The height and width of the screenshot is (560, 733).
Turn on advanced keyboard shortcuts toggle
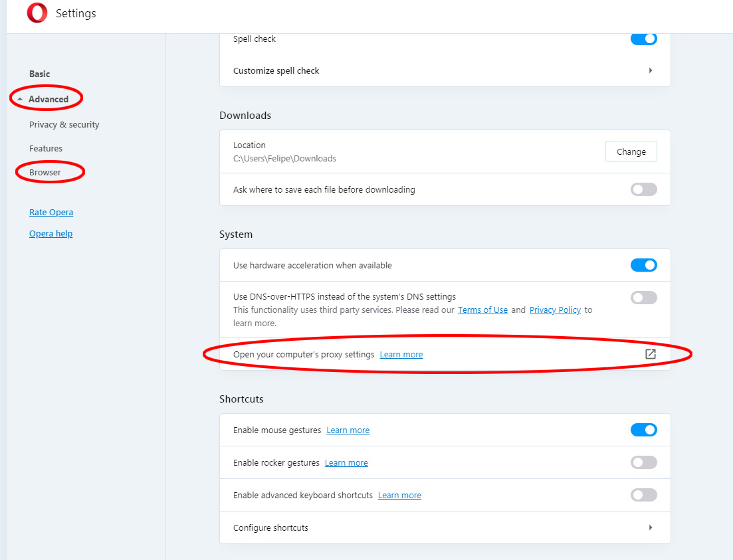click(x=643, y=495)
